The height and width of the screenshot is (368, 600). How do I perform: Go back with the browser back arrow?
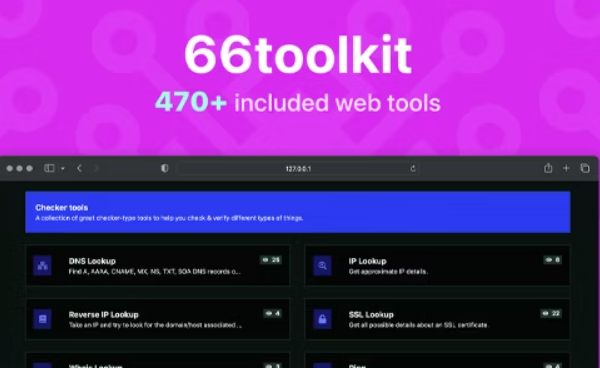tap(80, 168)
